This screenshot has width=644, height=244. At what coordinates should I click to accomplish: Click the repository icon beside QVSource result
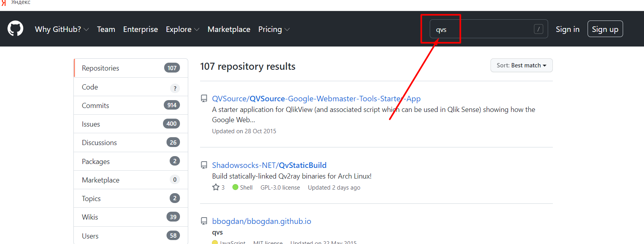pyautogui.click(x=204, y=99)
